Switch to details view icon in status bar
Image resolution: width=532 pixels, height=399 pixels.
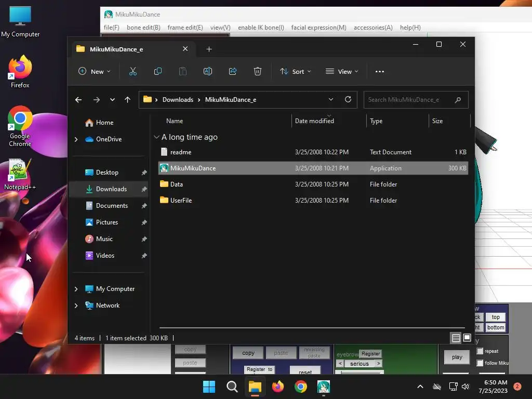(x=456, y=338)
